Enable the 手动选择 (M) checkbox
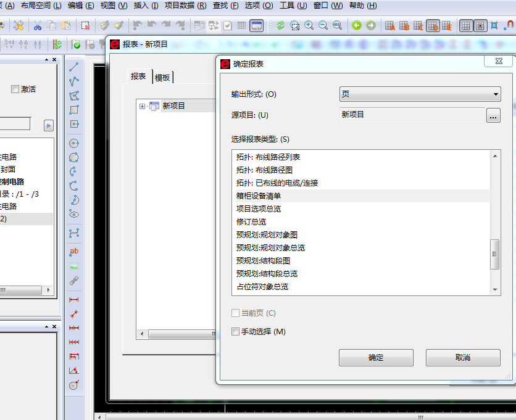This screenshot has width=516, height=420. pos(235,332)
